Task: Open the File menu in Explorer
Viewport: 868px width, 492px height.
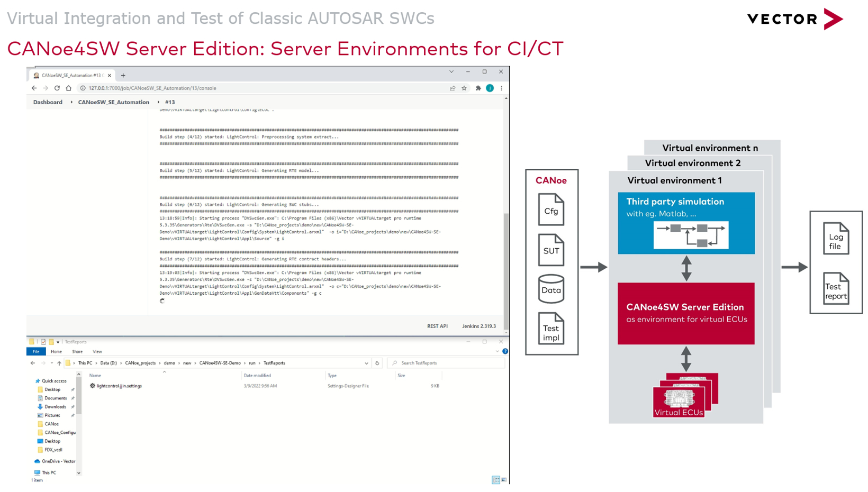Action: point(36,352)
